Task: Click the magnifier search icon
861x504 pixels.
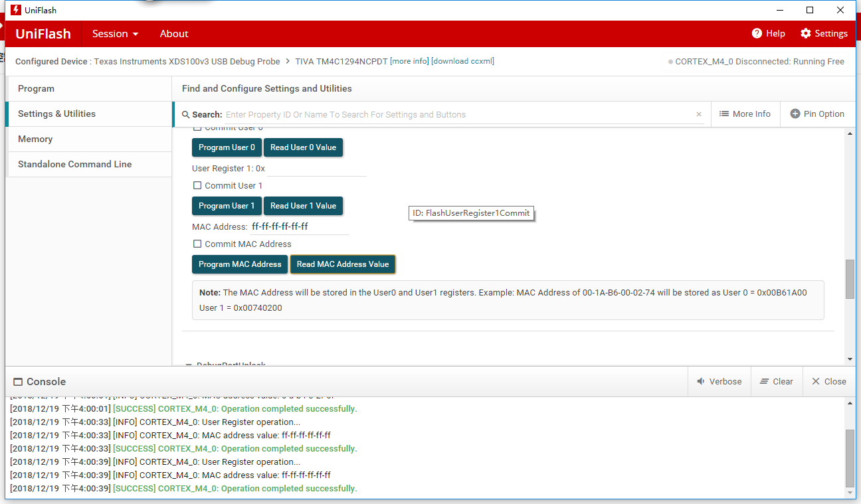Action: (186, 114)
